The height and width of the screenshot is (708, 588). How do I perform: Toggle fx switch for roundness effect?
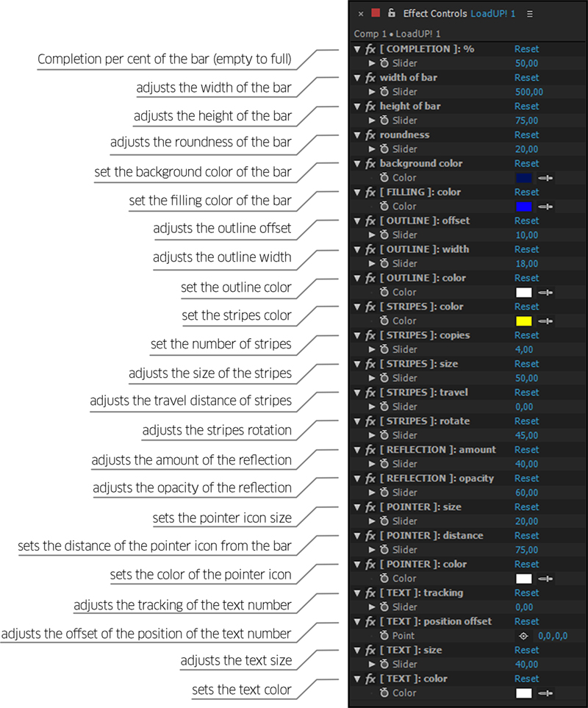(370, 135)
